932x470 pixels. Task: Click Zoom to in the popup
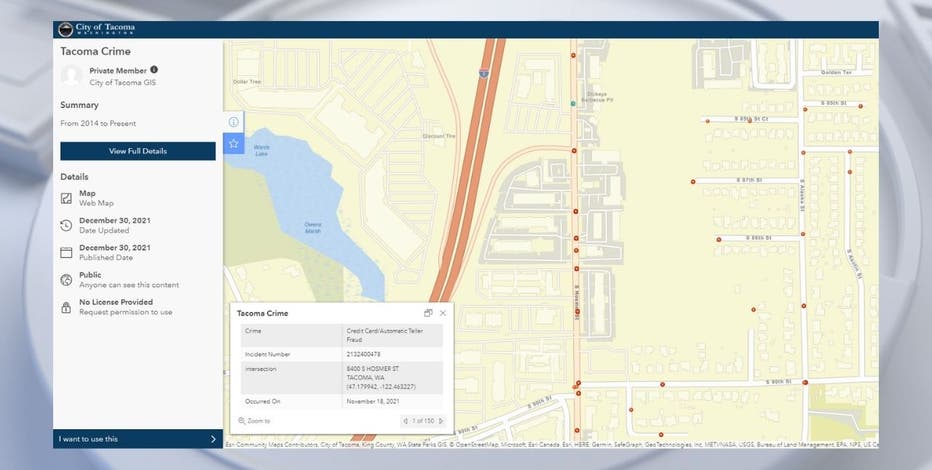[255, 421]
